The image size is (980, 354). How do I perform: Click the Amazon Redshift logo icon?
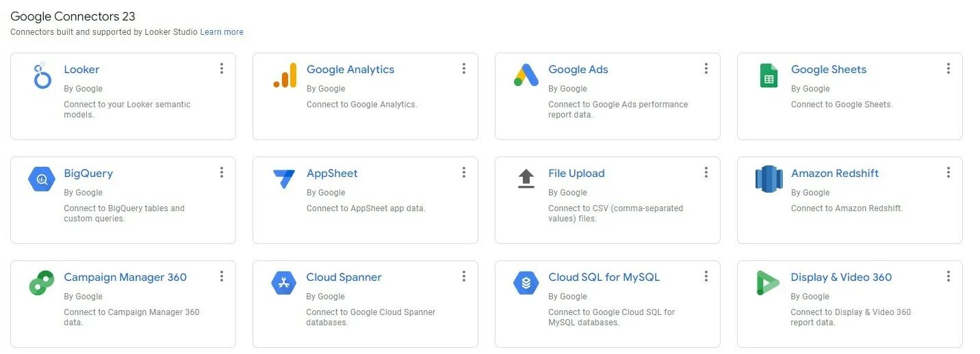[769, 179]
